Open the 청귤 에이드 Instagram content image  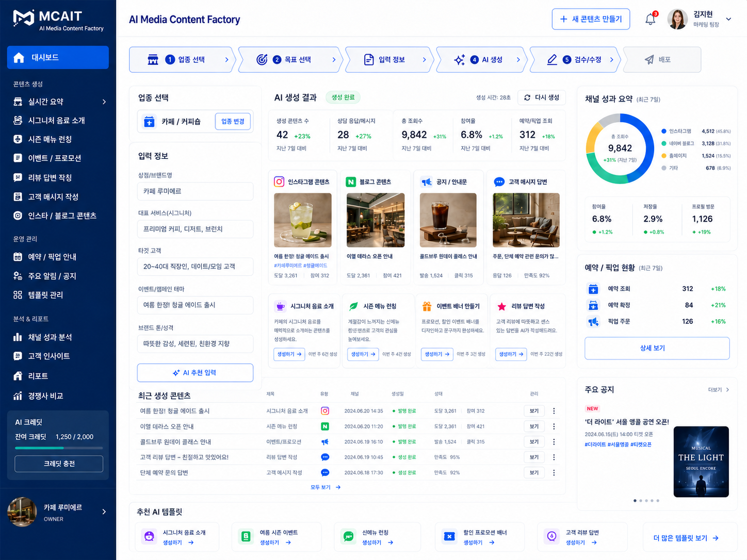coord(303,220)
